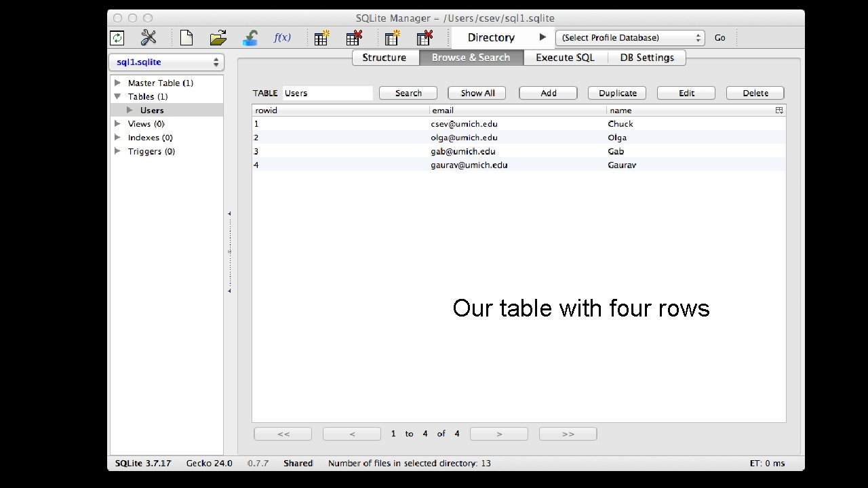Click the Show All button

[476, 93]
